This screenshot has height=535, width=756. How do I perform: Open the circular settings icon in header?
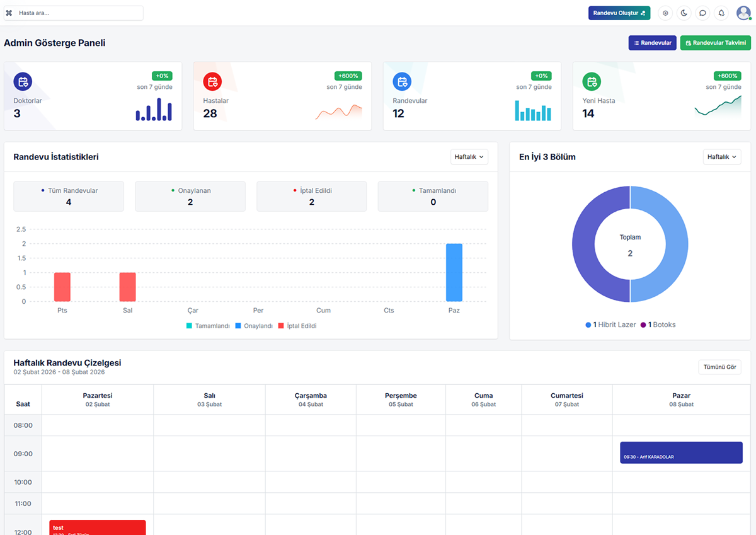point(665,13)
